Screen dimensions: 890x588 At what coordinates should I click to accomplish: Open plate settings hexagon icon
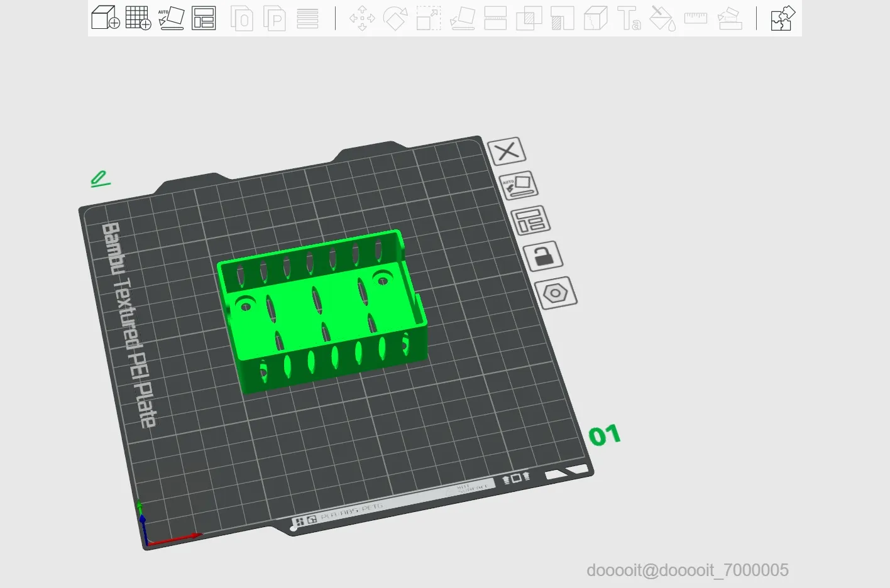pos(556,293)
